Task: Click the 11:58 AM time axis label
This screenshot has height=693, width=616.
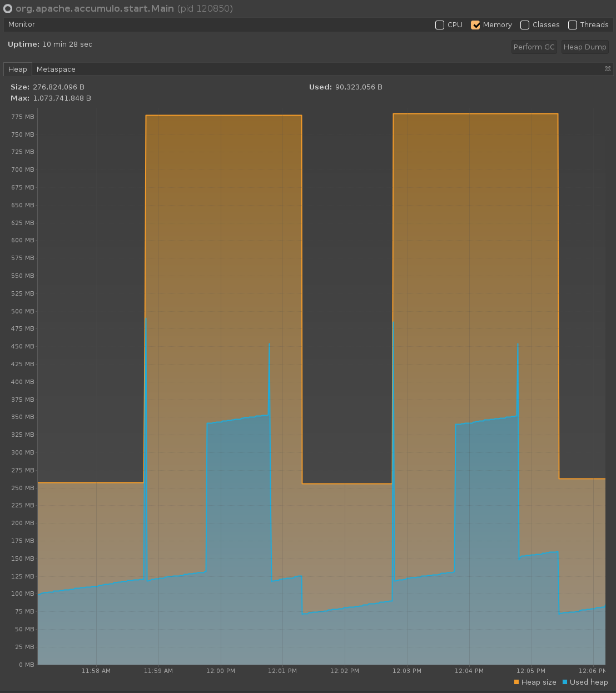Action: (96, 671)
